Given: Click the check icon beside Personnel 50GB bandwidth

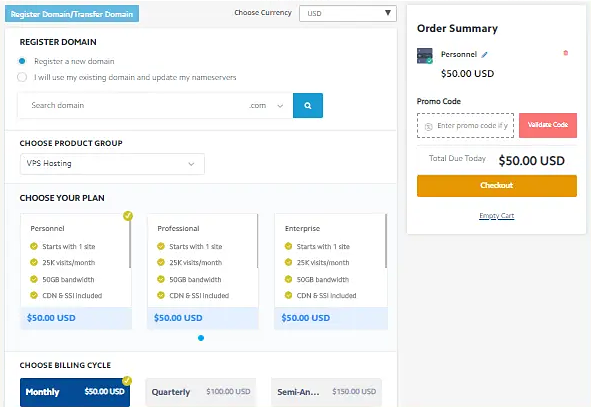Looking at the screenshot, I should 34,279.
